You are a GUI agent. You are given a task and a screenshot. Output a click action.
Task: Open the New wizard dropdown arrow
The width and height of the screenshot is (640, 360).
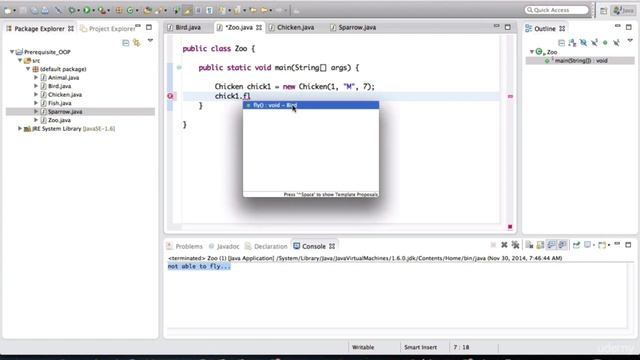[14, 10]
